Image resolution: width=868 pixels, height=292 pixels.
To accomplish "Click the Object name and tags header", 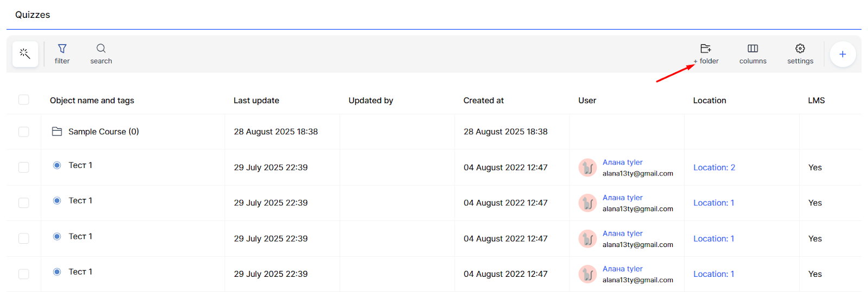I will (92, 100).
